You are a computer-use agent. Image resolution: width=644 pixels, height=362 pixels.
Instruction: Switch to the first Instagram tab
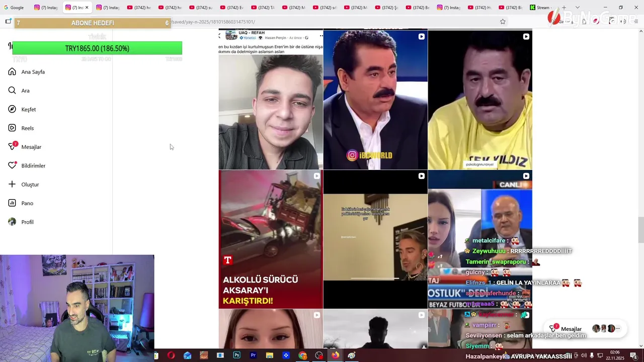(46, 8)
